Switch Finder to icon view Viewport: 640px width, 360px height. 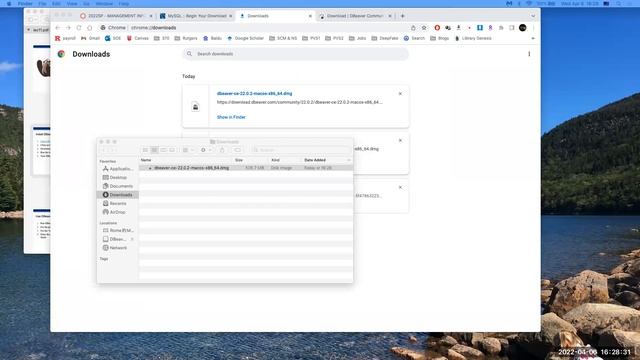click(145, 150)
